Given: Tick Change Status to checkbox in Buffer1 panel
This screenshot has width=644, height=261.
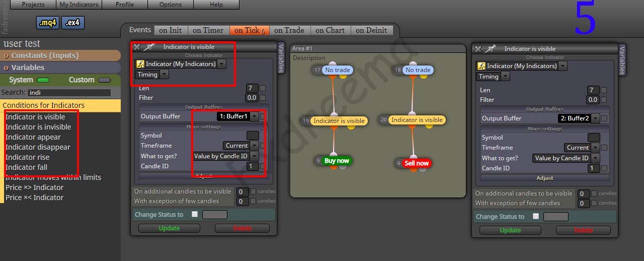Looking at the screenshot, I should coord(195,214).
